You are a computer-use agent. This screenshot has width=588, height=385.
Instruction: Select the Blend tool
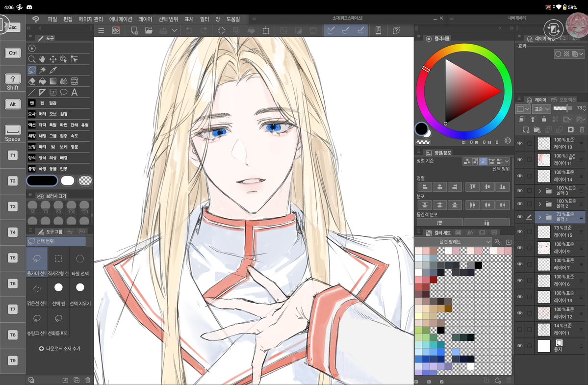(x=63, y=81)
